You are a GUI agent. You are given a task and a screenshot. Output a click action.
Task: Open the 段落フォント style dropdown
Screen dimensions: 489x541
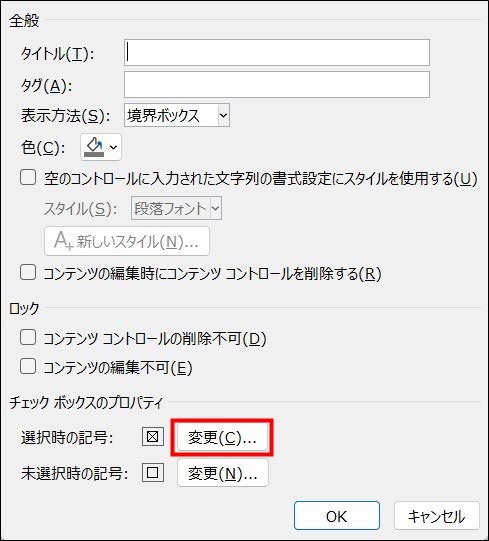[x=176, y=208]
